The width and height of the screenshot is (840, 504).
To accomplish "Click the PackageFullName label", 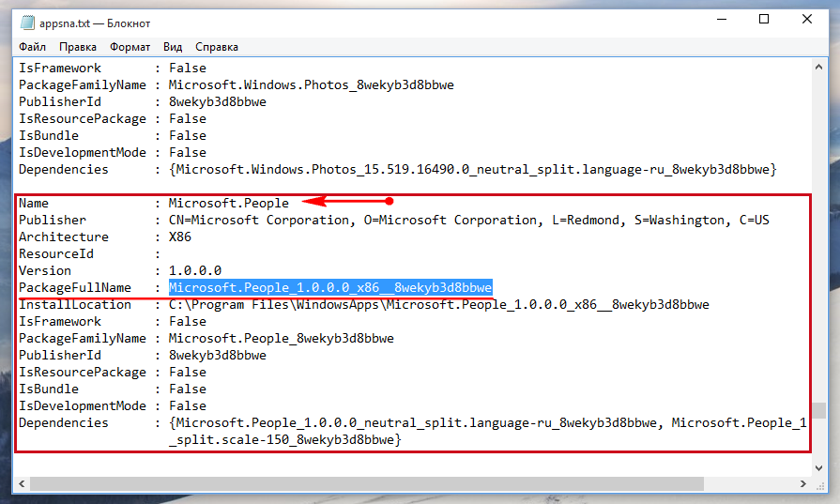I will (75, 287).
